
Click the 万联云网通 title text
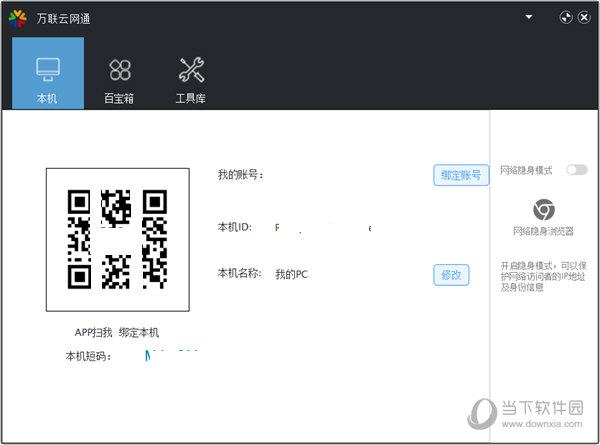click(x=64, y=19)
